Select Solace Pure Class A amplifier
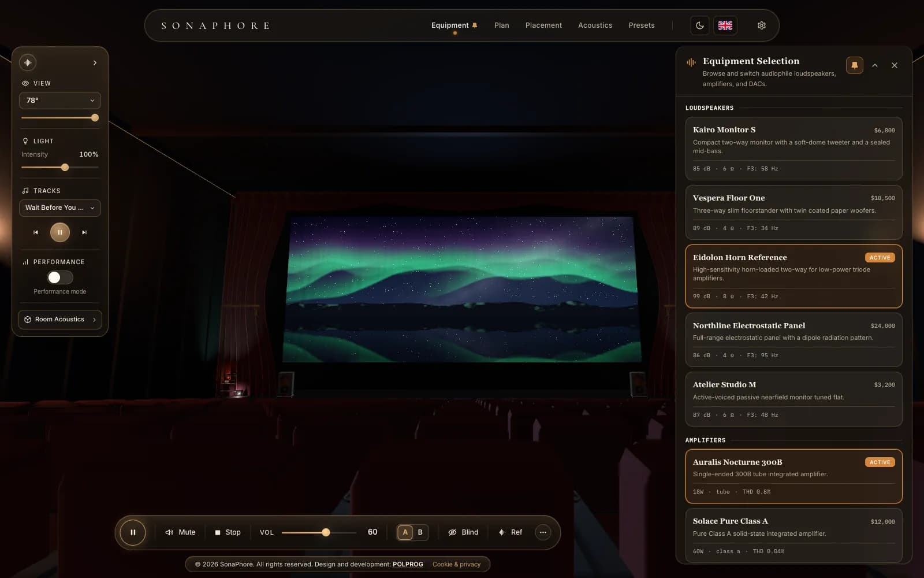The width and height of the screenshot is (924, 578). coord(793,535)
